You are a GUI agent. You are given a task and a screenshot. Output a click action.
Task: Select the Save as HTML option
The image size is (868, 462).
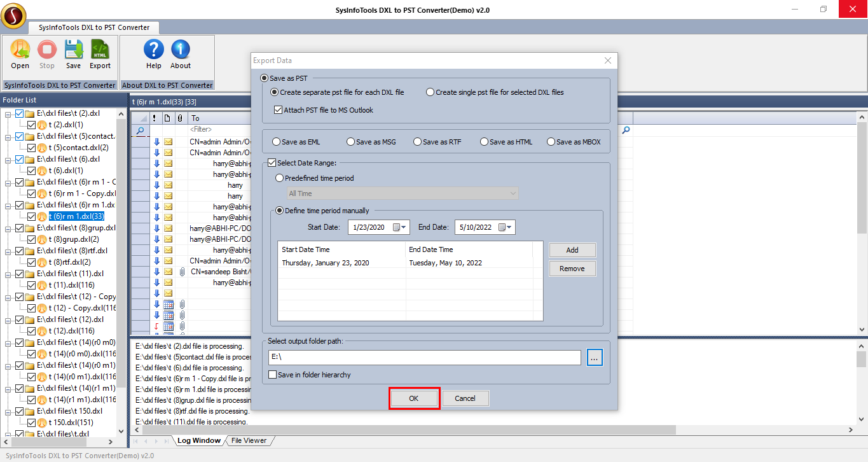tap(485, 142)
